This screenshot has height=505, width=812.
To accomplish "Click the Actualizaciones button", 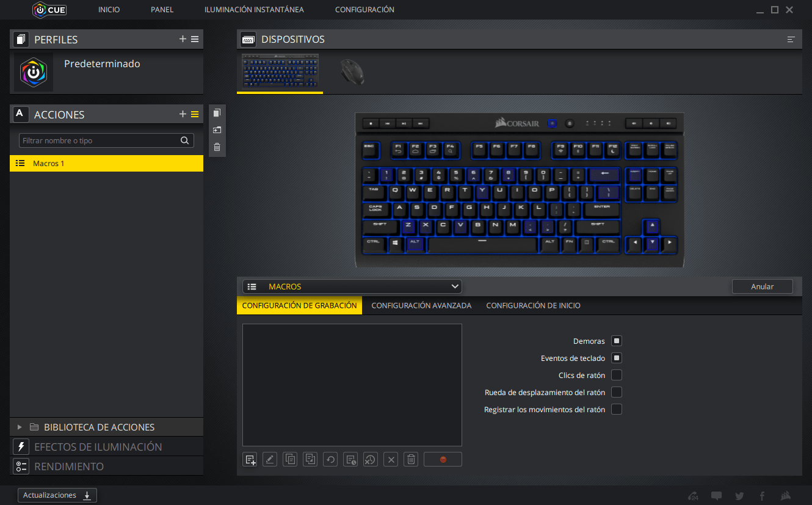I will coord(57,495).
